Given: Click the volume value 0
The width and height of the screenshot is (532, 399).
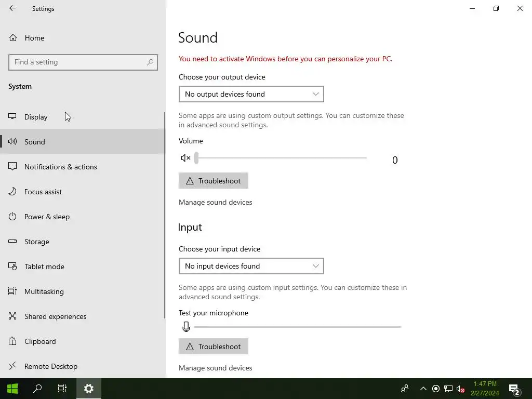Looking at the screenshot, I should click(395, 160).
